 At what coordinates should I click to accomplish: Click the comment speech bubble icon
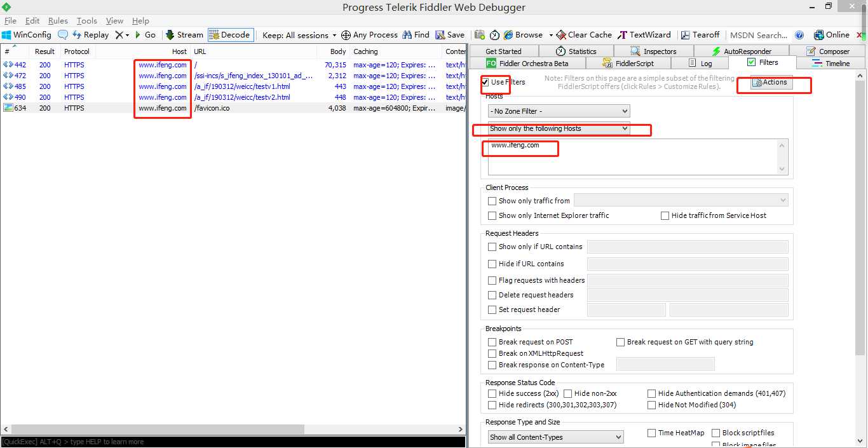pos(63,35)
